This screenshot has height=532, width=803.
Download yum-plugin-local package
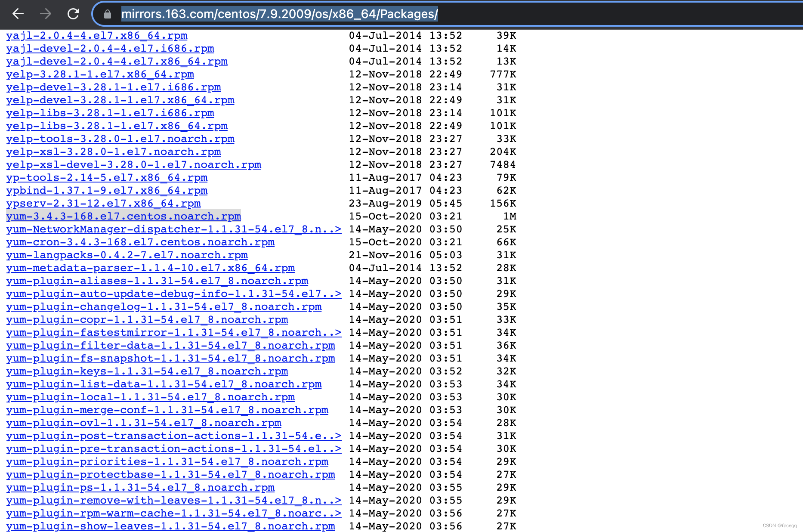tap(151, 397)
